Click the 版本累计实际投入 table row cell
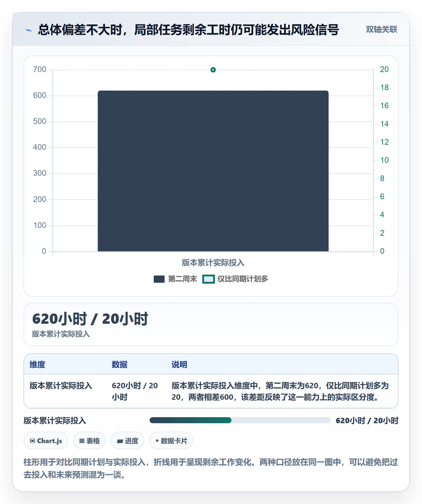Viewport: 422px width, 504px height. [61, 386]
